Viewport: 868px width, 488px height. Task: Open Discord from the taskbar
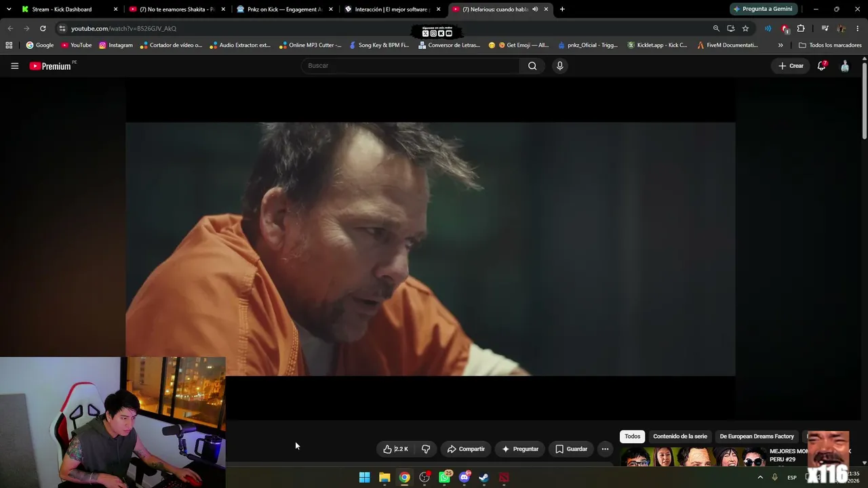465,477
